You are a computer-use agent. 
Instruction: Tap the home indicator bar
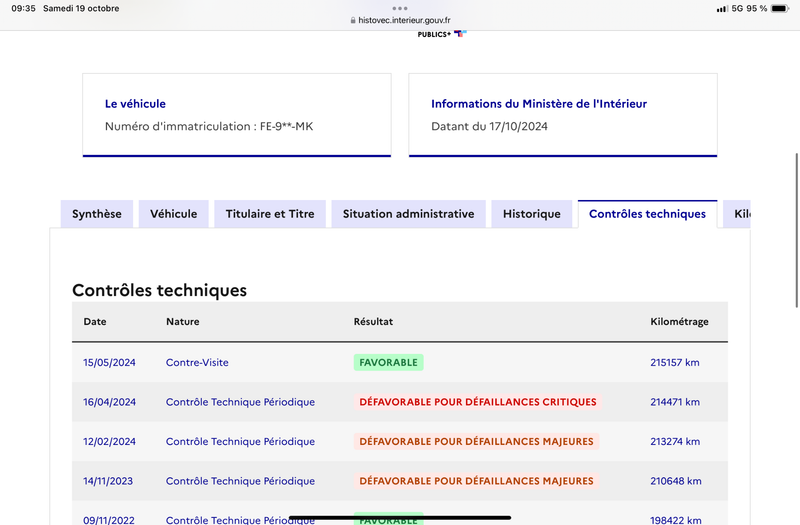click(400, 517)
